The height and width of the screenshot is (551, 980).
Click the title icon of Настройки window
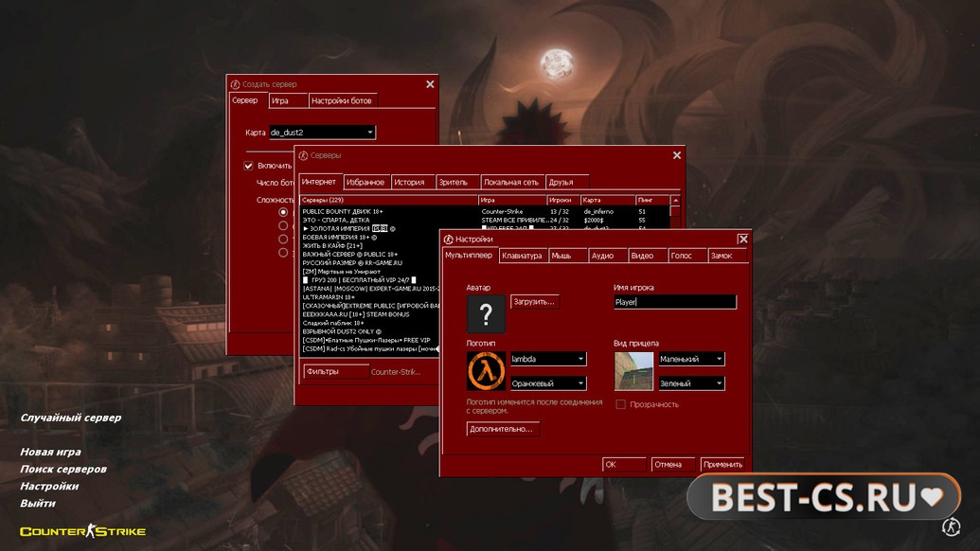coord(448,240)
